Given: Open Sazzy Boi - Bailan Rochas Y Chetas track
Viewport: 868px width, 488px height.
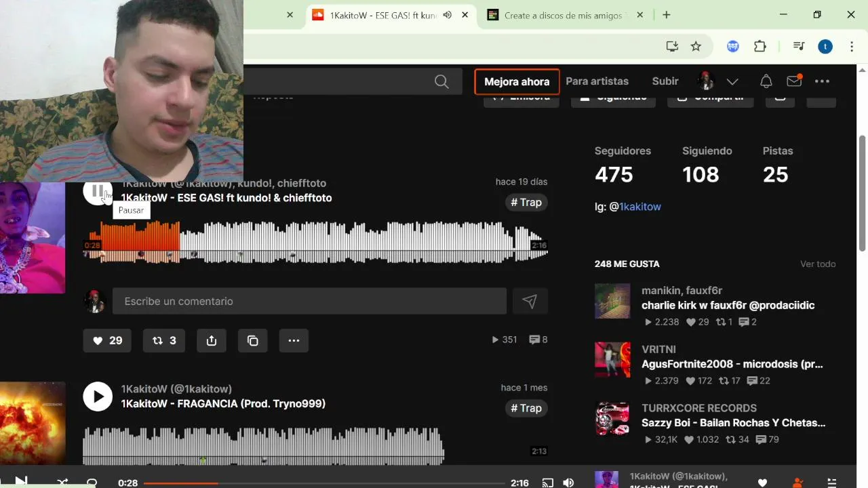Looking at the screenshot, I should (734, 423).
